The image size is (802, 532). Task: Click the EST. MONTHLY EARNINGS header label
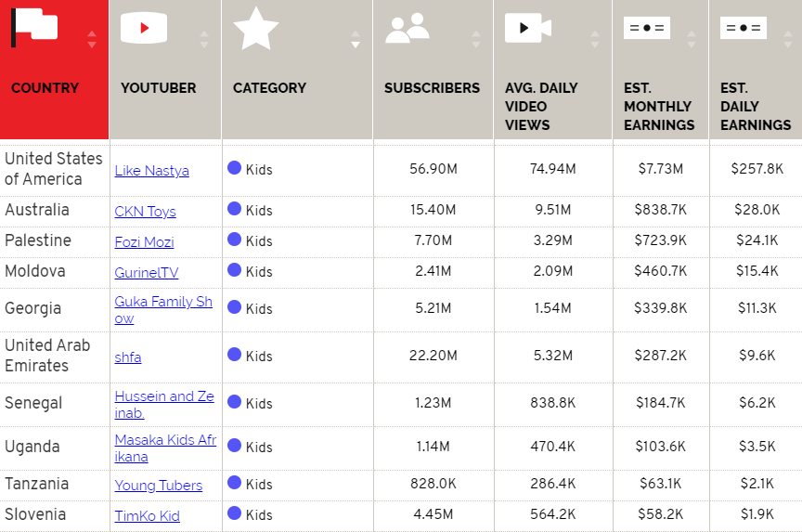pyautogui.click(x=659, y=107)
